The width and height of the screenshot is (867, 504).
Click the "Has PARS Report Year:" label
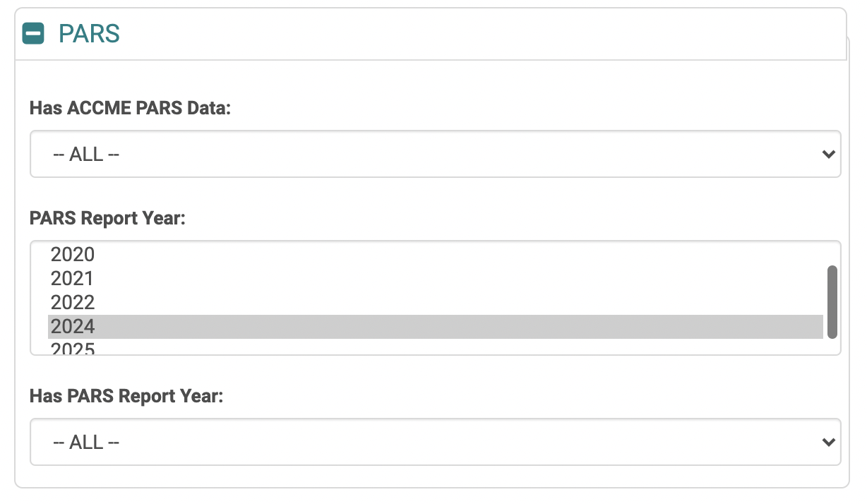pos(126,396)
